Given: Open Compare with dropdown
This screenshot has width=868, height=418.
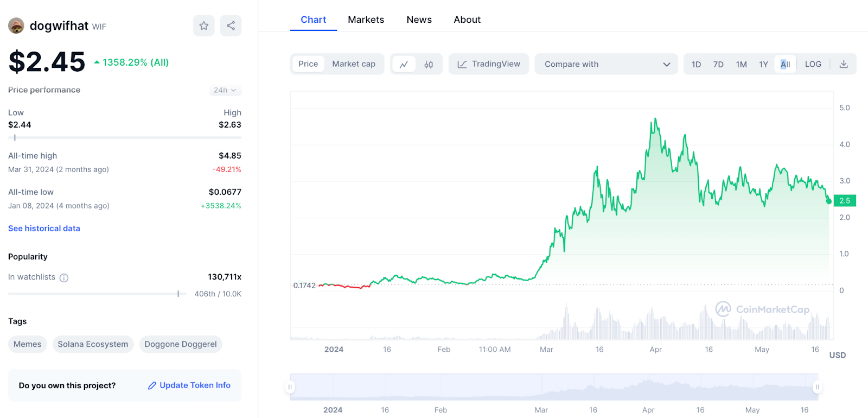Looking at the screenshot, I should tap(606, 64).
